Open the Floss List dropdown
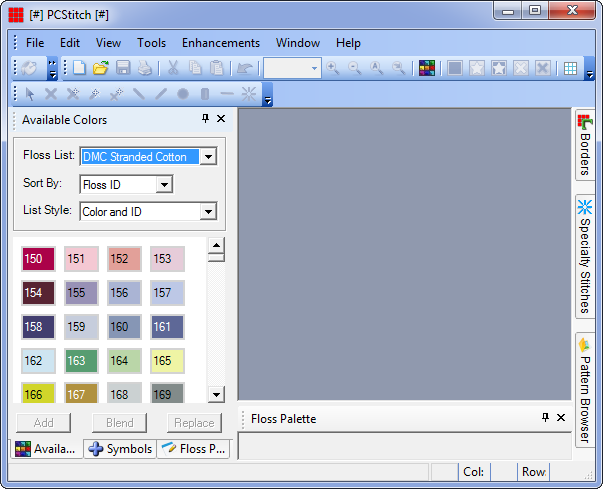This screenshot has width=603, height=489. pos(208,156)
